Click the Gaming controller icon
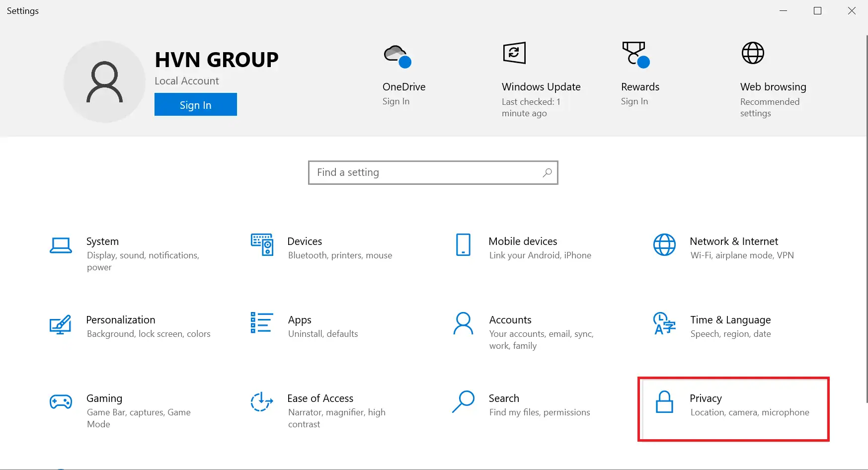 (61, 401)
